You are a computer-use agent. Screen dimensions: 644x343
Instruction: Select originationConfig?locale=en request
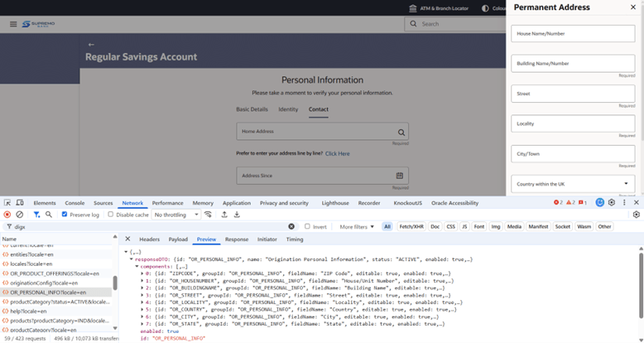pos(44,283)
